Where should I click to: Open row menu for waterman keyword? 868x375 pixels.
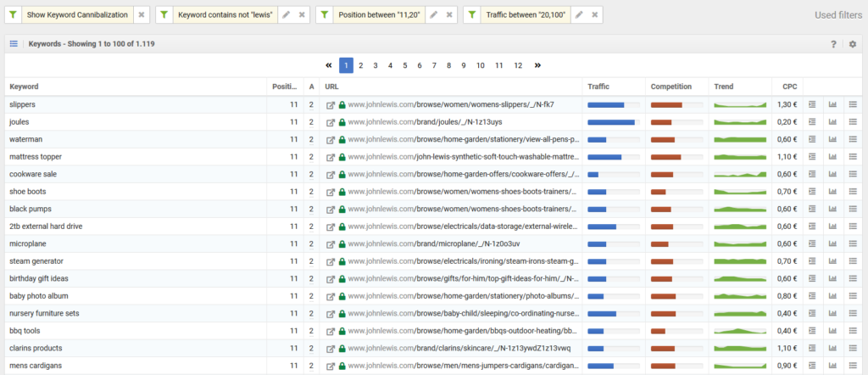pos(854,139)
